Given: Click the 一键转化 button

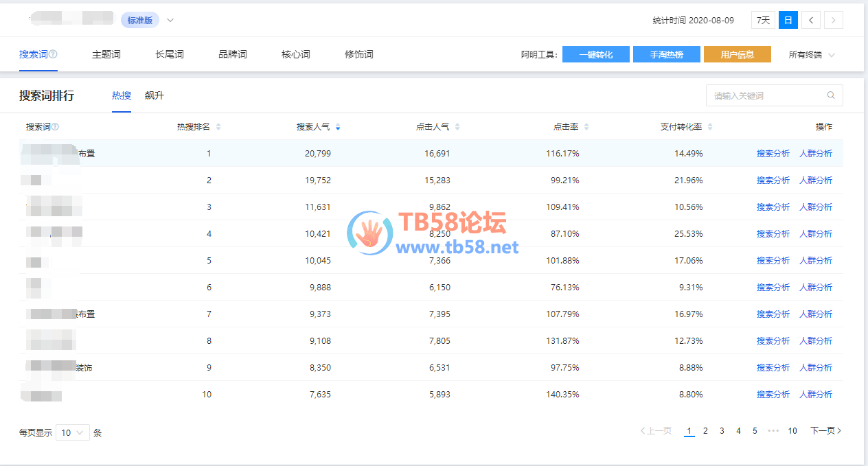Looking at the screenshot, I should (595, 55).
